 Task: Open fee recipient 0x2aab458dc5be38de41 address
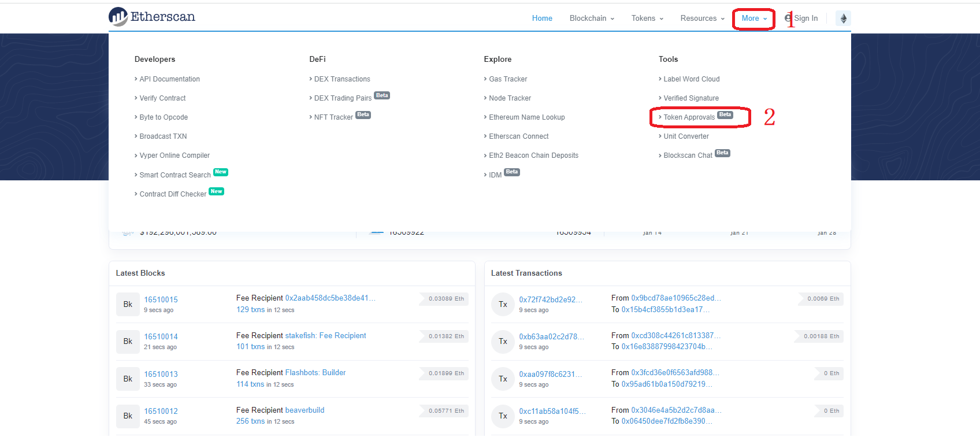[331, 298]
